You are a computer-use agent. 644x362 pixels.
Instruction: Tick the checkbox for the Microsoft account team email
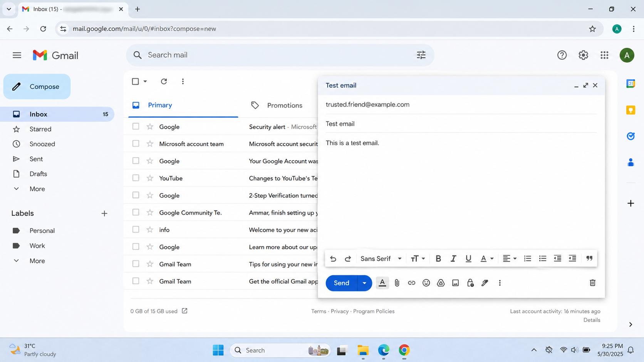[x=136, y=143]
